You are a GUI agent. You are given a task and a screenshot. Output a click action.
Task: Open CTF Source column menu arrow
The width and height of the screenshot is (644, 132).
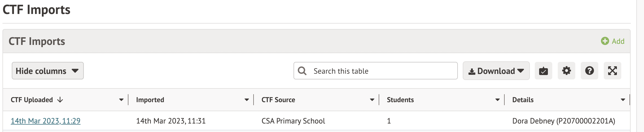372,100
